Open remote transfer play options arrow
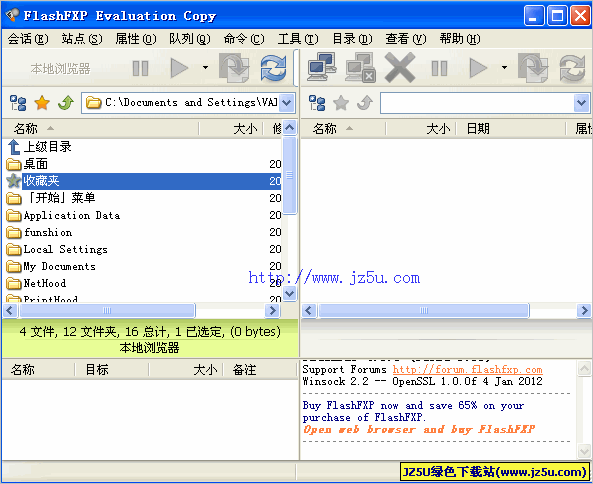Screen dimensions: 593x484 click(504, 68)
